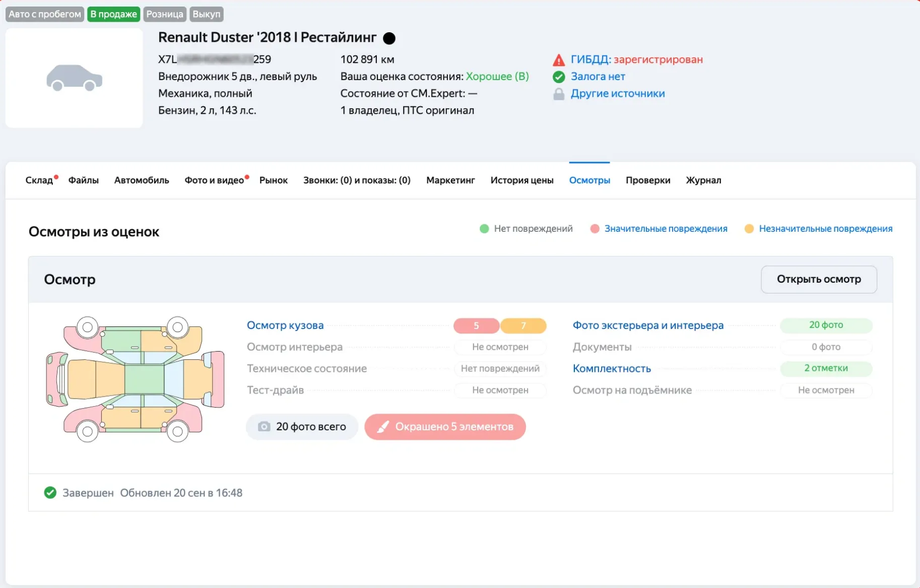Switch to the Журнал tab
Image resolution: width=920 pixels, height=588 pixels.
[x=703, y=180]
